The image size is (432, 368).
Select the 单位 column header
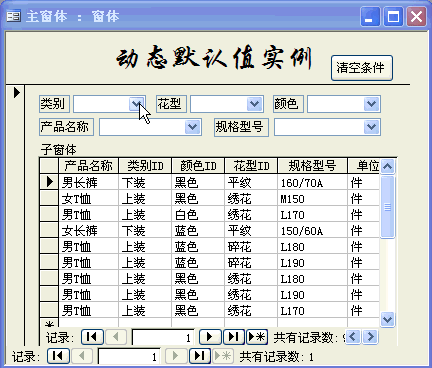(364, 166)
